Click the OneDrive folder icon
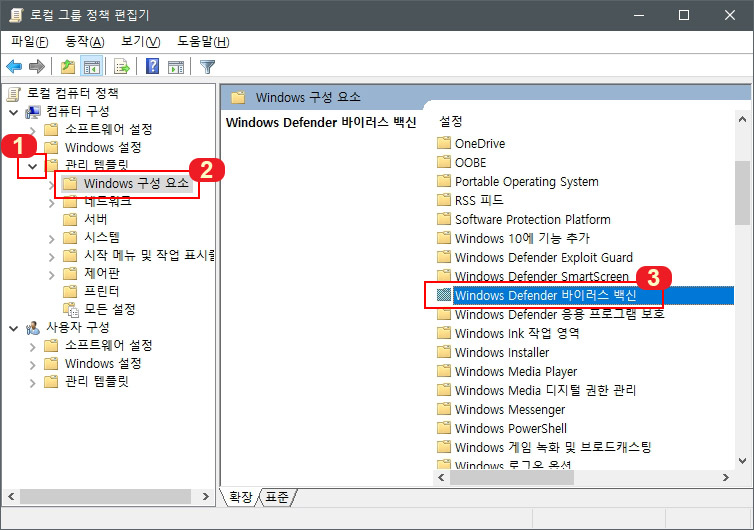Screen dimensions: 754x530 443,143
